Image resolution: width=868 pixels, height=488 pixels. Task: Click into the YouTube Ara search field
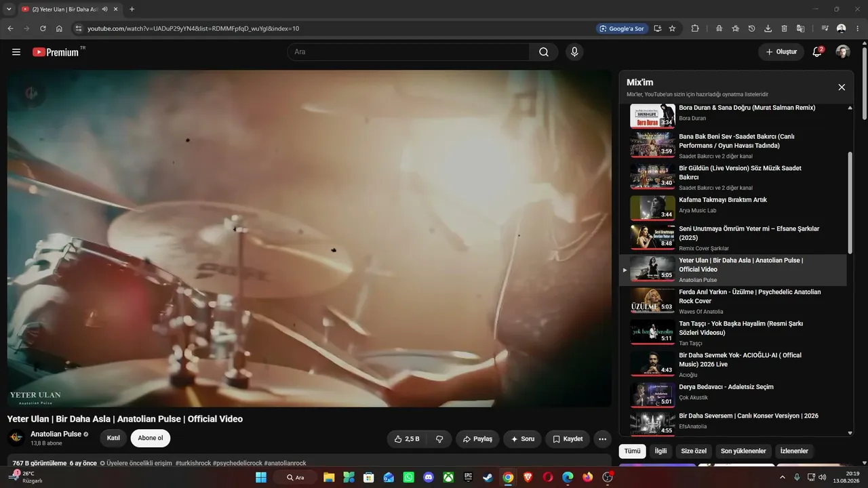pos(408,52)
